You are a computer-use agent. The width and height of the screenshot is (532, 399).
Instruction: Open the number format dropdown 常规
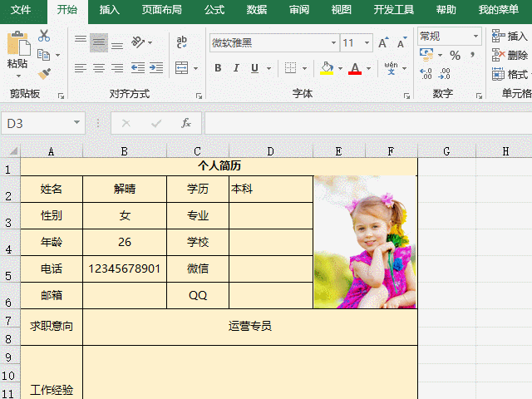point(476,36)
